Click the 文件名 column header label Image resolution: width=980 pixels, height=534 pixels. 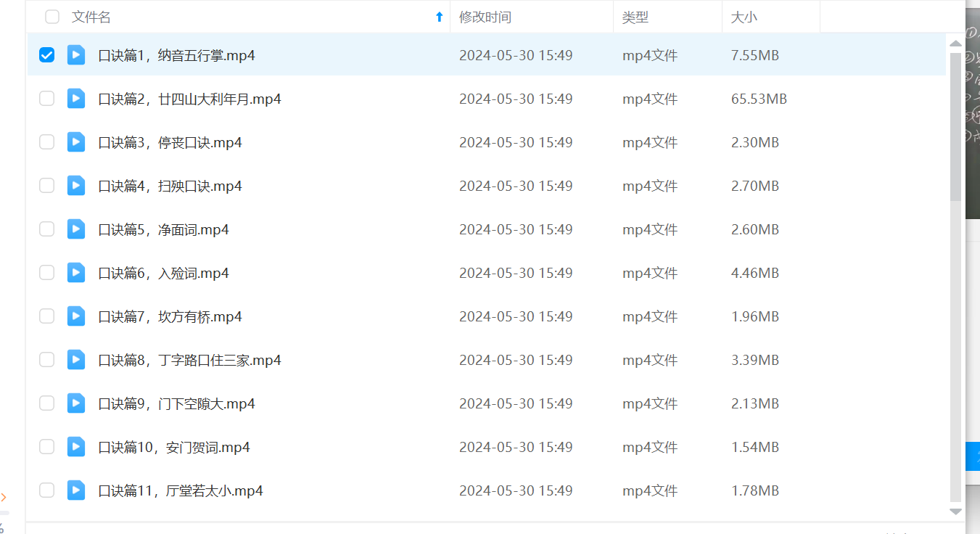(x=91, y=17)
